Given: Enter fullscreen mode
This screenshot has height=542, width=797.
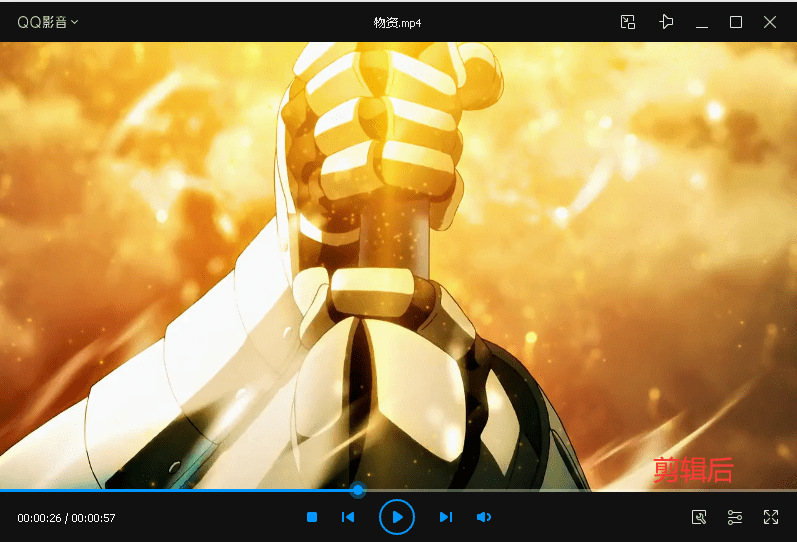Looking at the screenshot, I should click(x=771, y=517).
